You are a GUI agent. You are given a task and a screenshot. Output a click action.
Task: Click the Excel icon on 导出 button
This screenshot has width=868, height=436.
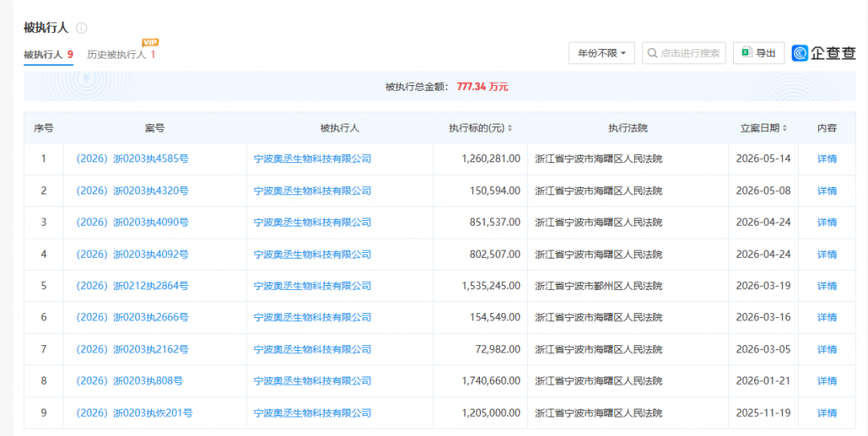click(747, 53)
